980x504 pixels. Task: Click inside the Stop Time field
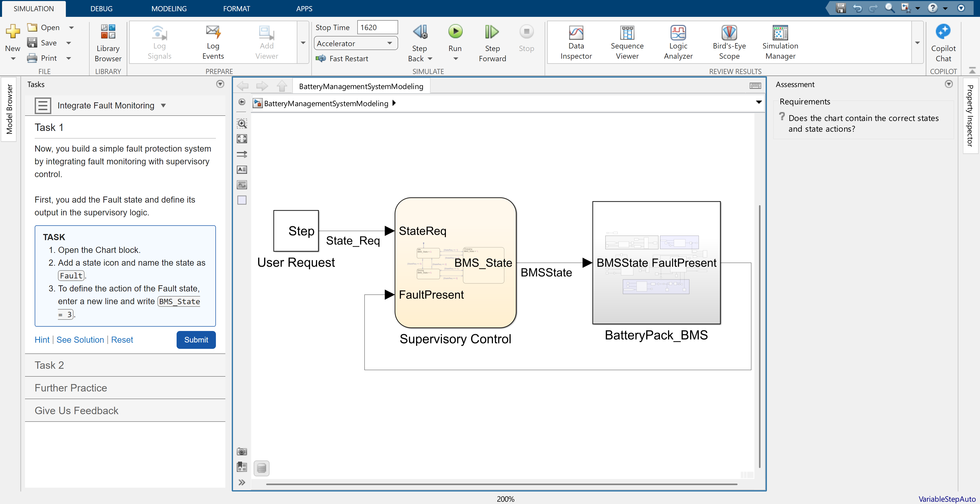(x=377, y=27)
